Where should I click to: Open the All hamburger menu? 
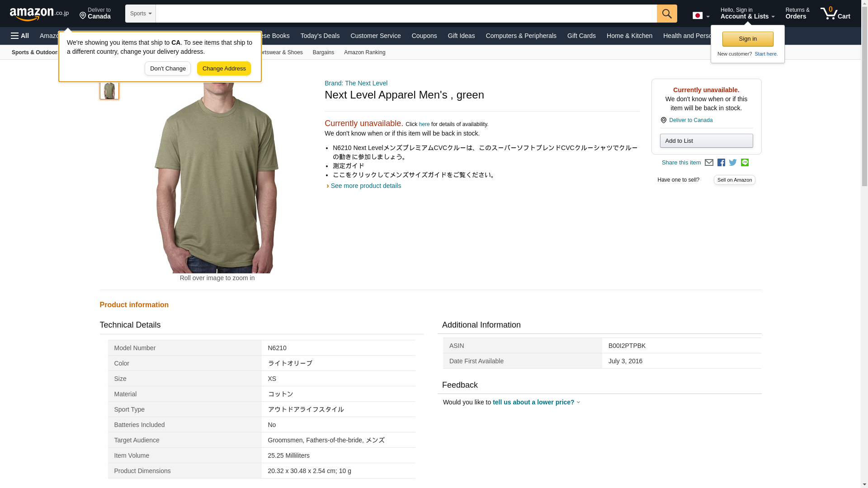pos(20,36)
